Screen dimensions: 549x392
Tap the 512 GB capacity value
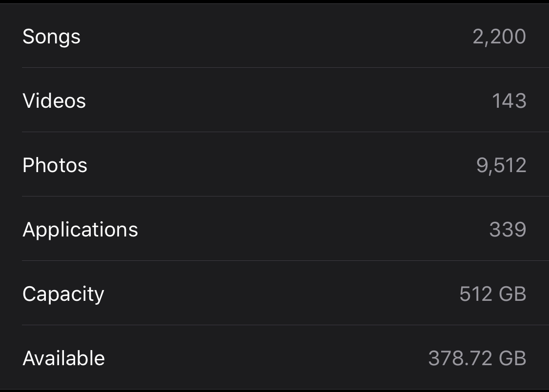pyautogui.click(x=493, y=294)
